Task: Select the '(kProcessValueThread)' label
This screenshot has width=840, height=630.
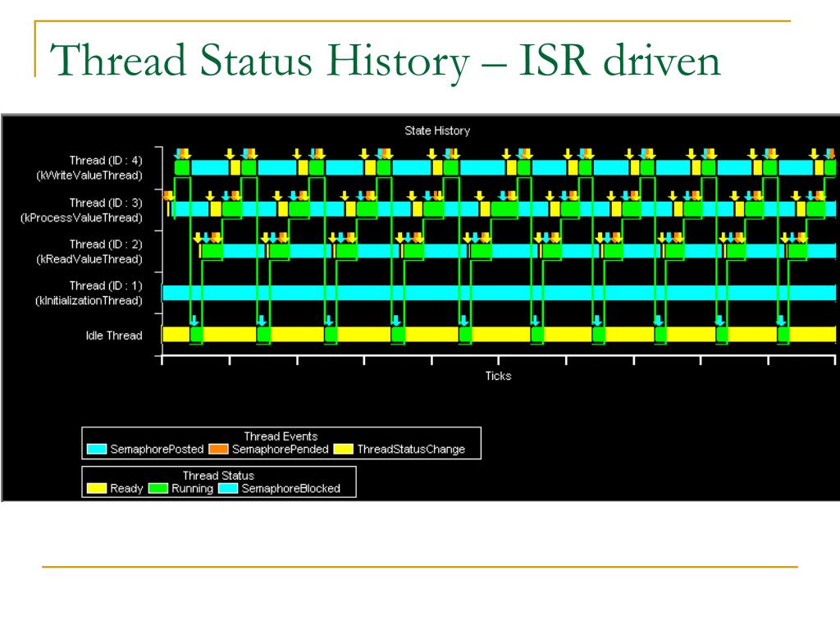Action: pyautogui.click(x=81, y=217)
